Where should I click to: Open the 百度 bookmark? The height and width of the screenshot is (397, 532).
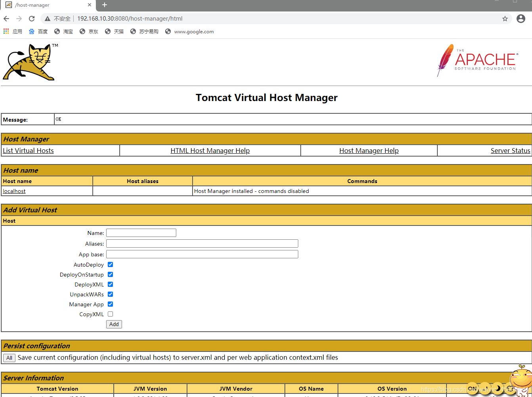coord(38,31)
